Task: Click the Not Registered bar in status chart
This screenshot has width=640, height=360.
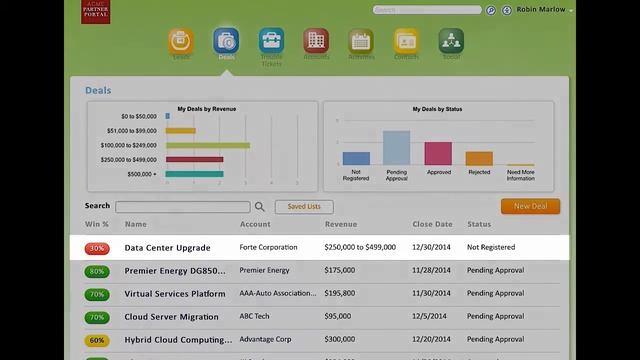Action: click(356, 158)
